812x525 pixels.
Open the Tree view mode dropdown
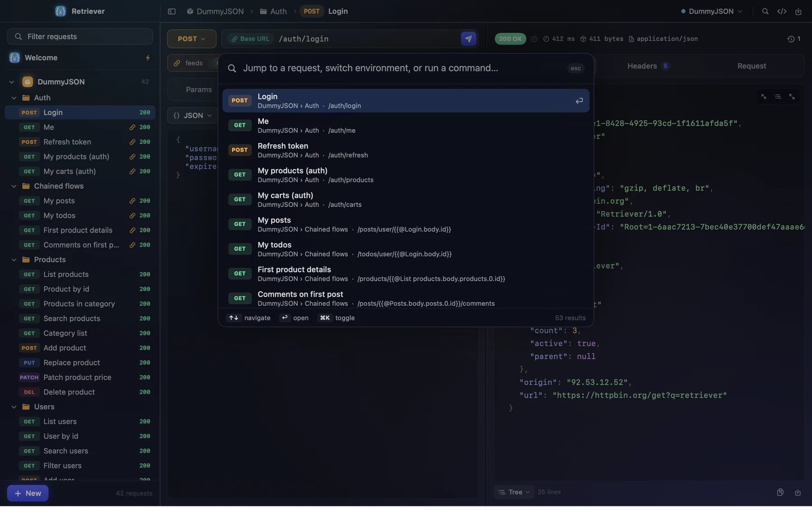click(x=513, y=492)
